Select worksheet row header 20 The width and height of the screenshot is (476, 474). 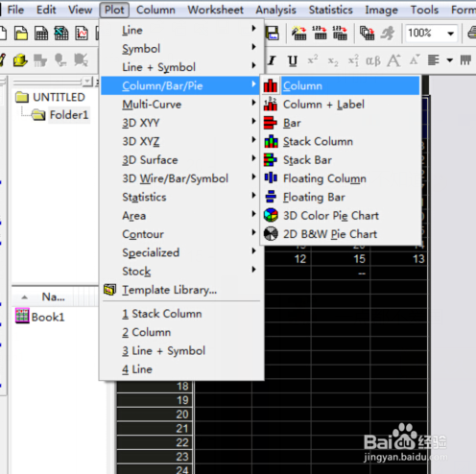(x=155, y=415)
